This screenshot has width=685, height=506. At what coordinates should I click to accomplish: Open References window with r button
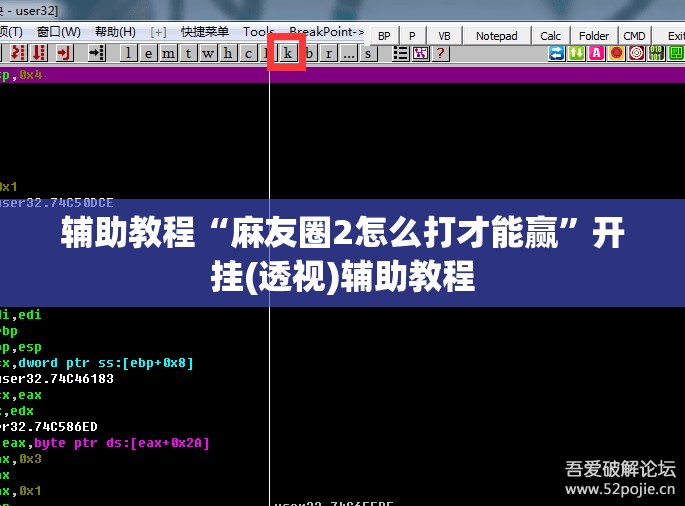[329, 53]
